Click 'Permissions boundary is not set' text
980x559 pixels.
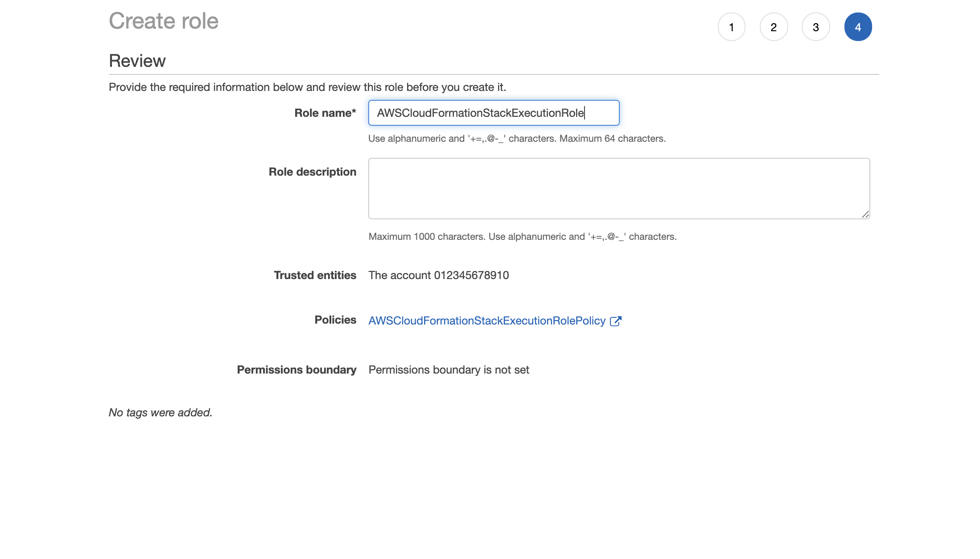pos(449,370)
